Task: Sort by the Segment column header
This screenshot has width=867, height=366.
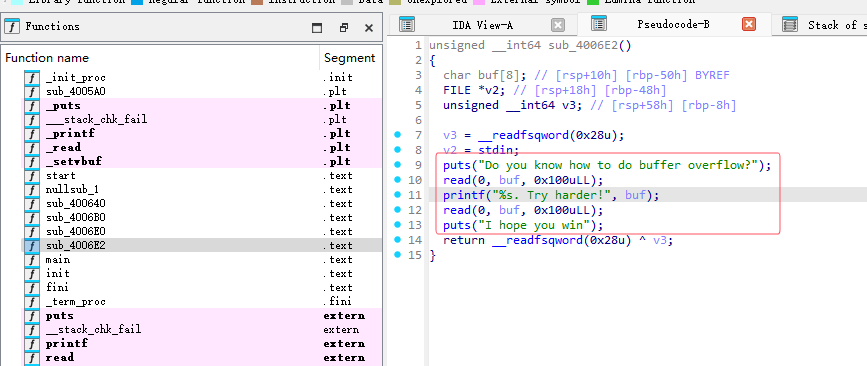Action: coord(349,58)
